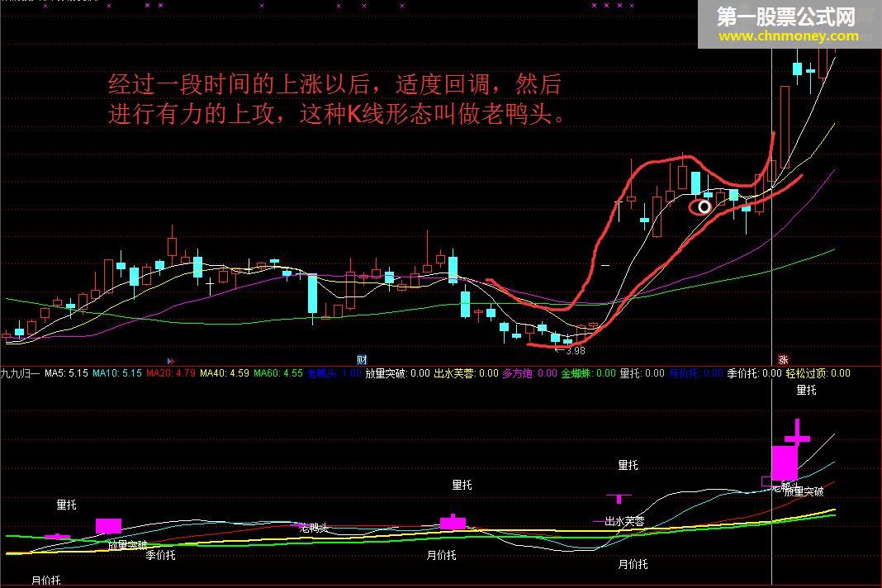882x588 pixels.
Task: Click the 3.98 lowest price label
Action: point(575,350)
